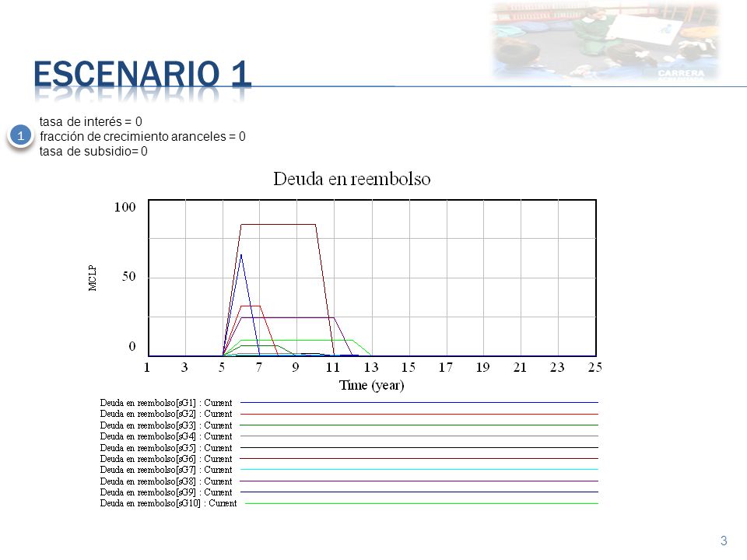This screenshot has width=747, height=560.
Task: Click the cyan legend line beside sG7
Action: [x=419, y=470]
